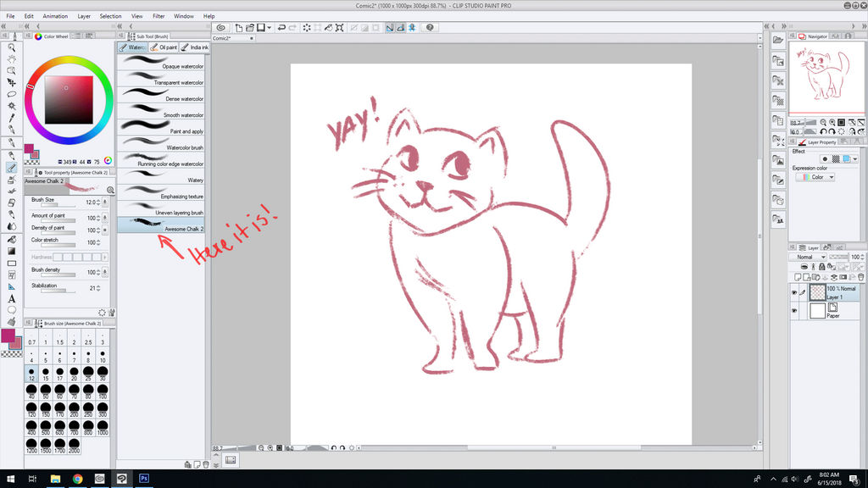
Task: Open the Filter menu
Action: coord(159,16)
